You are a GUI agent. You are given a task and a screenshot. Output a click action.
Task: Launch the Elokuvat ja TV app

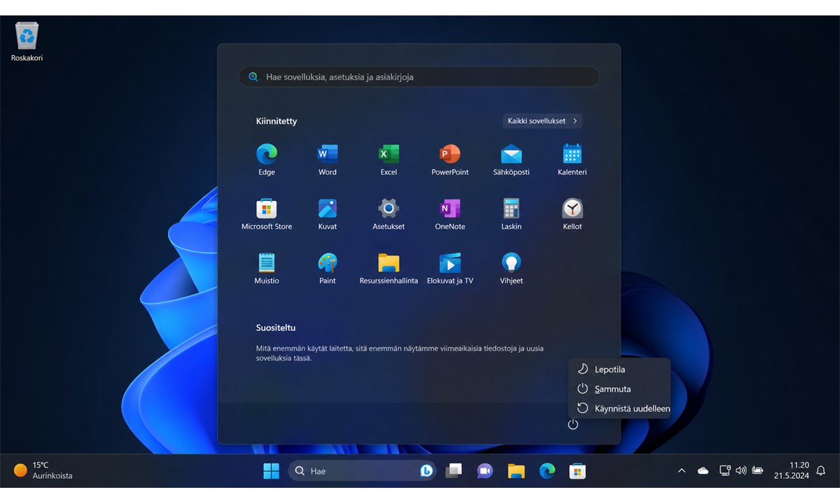(x=450, y=269)
